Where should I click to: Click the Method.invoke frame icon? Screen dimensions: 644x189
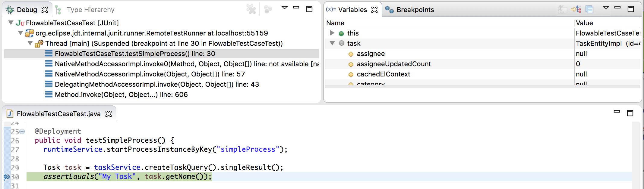pos(49,94)
